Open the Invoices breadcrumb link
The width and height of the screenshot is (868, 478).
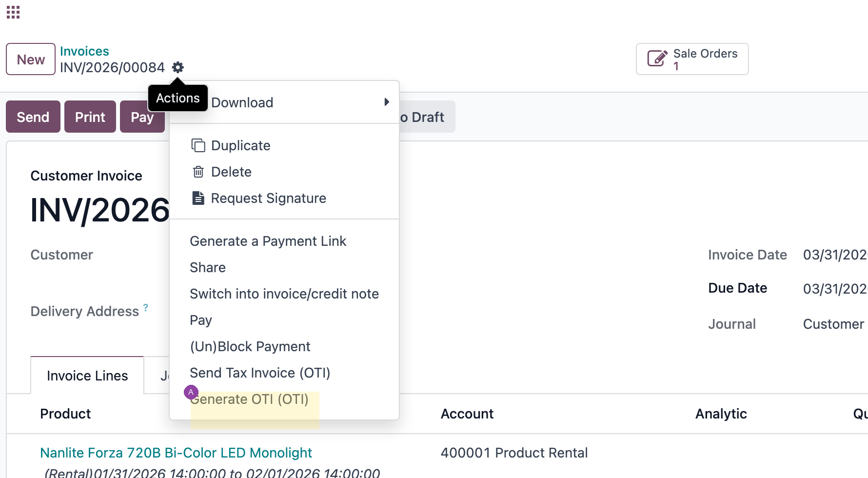(84, 51)
